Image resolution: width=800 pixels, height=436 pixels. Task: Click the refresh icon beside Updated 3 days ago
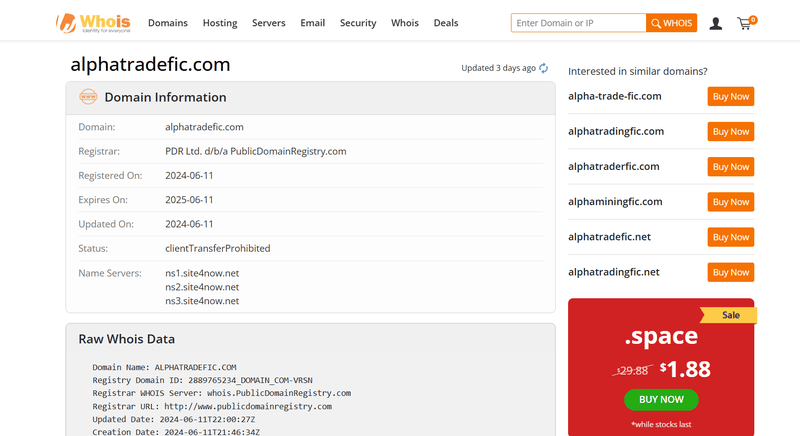tap(543, 68)
